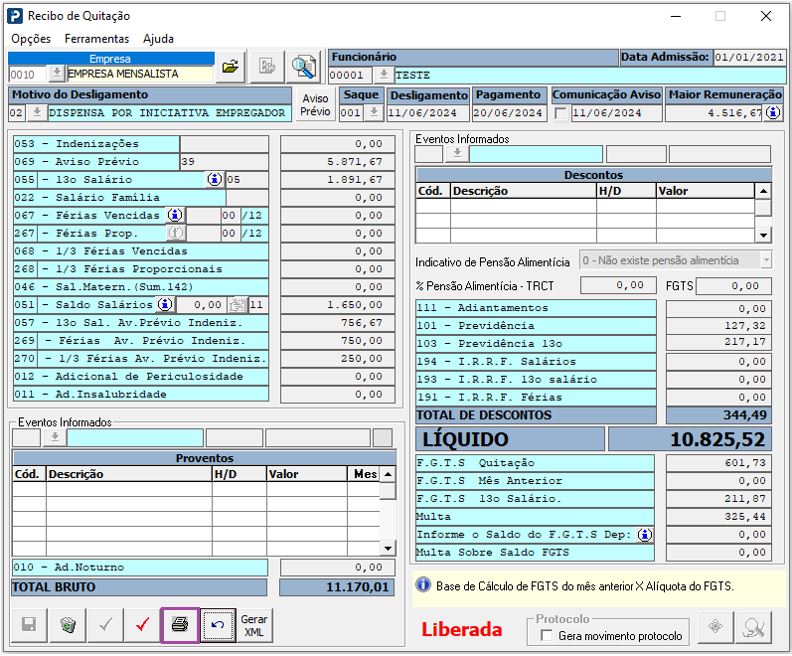This screenshot has width=792, height=656.
Task: Click the 13o Salário months field 05
Action: point(247,179)
